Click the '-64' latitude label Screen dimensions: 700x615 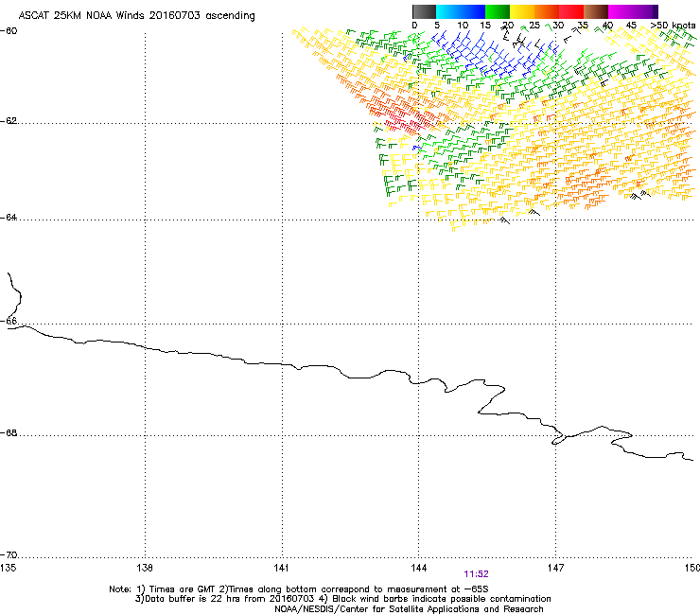[9, 218]
